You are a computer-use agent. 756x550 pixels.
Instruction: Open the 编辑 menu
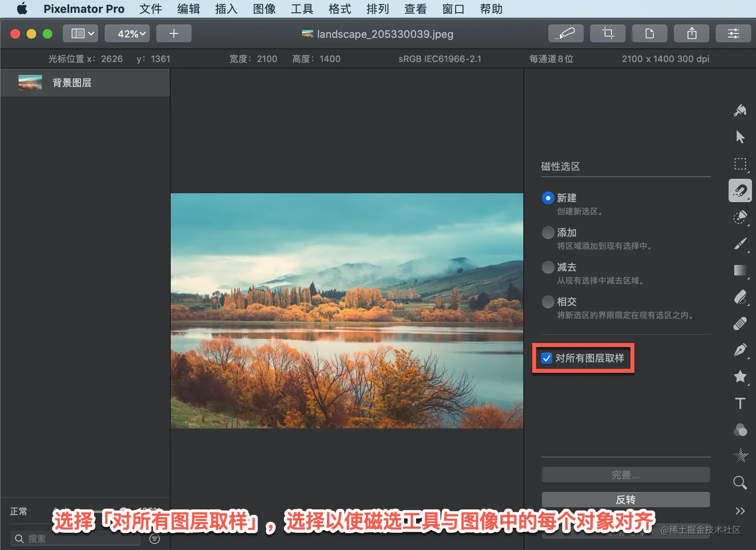tap(188, 9)
